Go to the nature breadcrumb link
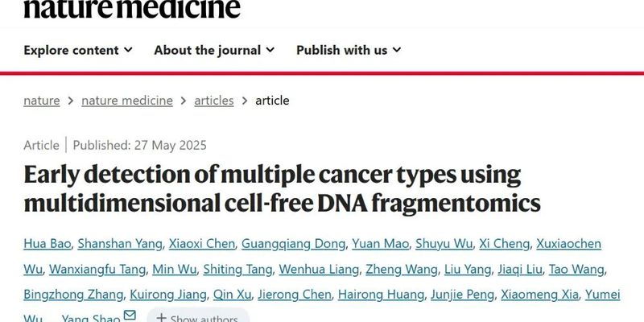Image resolution: width=644 pixels, height=322 pixels. point(42,101)
